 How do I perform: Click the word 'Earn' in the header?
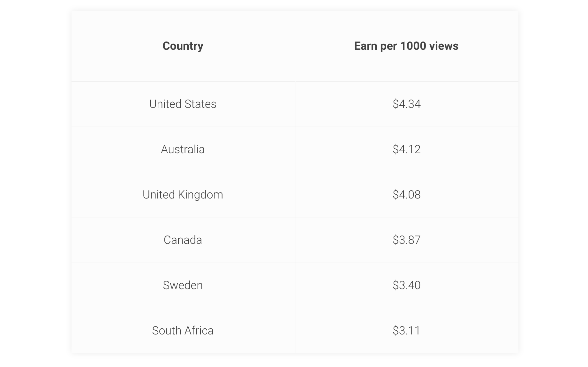point(366,46)
